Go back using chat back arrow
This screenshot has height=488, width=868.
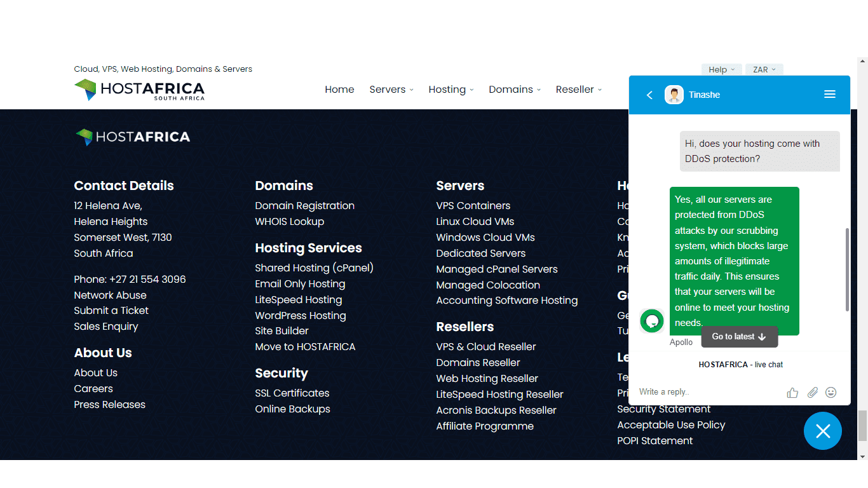649,95
